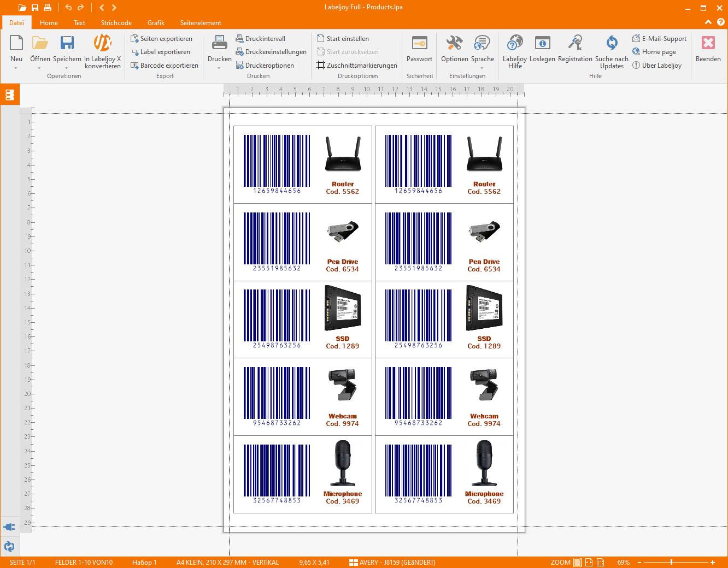Image resolution: width=728 pixels, height=568 pixels.
Task: Click the open folder icon in title bar
Action: coord(22,8)
